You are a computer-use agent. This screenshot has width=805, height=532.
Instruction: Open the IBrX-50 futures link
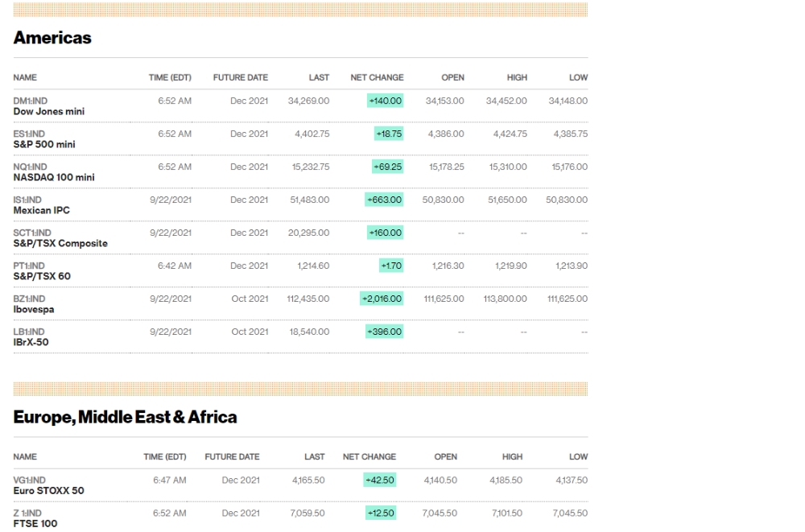(31, 342)
